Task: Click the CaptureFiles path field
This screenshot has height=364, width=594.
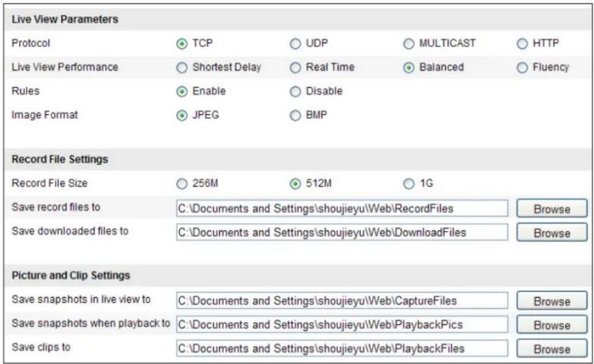Action: (342, 301)
